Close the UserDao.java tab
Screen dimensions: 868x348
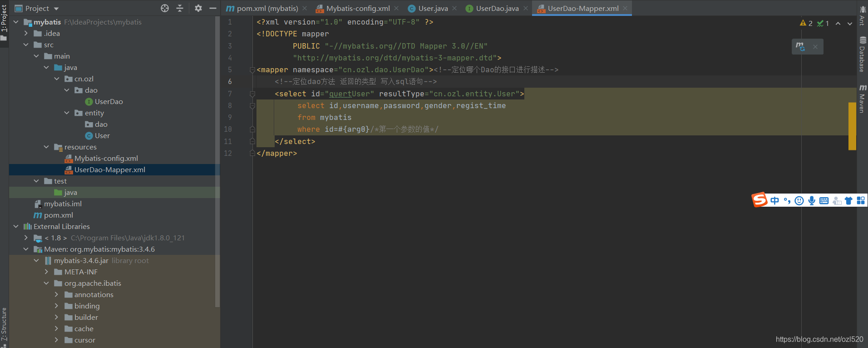pyautogui.click(x=526, y=8)
